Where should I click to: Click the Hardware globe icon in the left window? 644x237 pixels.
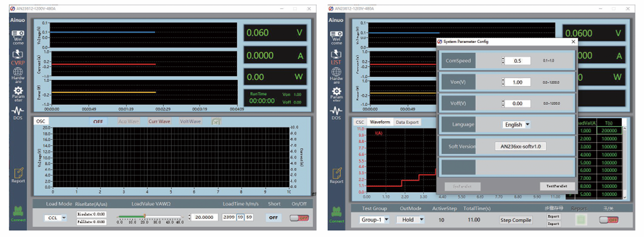coord(18,74)
